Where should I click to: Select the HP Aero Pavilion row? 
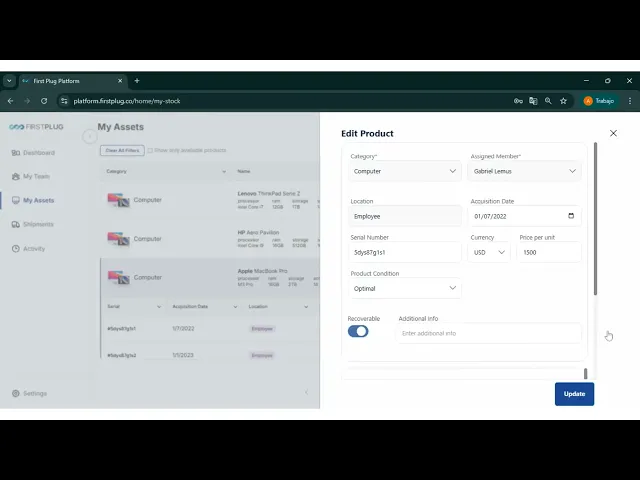coord(210,239)
